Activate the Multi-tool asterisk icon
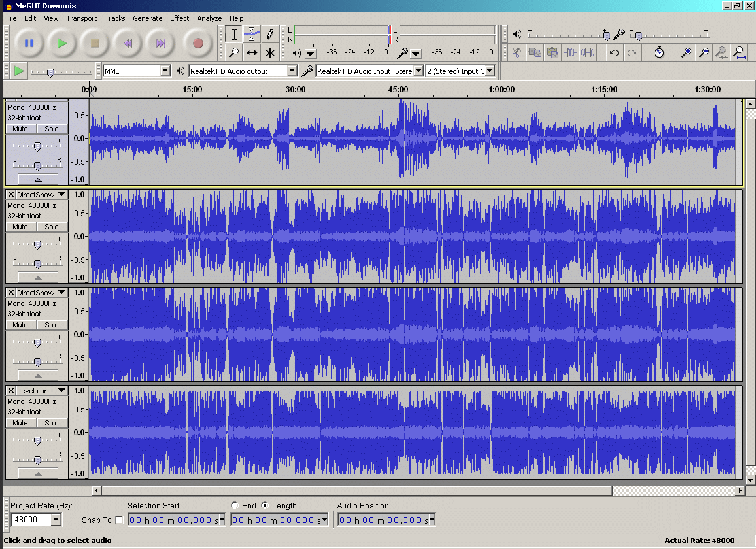This screenshot has width=756, height=549. [269, 52]
